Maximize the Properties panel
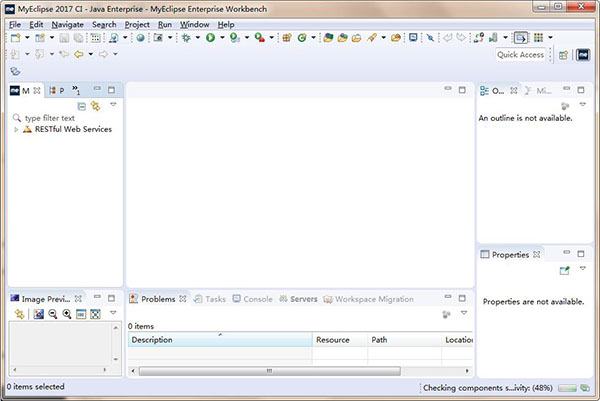600x401 pixels. click(580, 254)
